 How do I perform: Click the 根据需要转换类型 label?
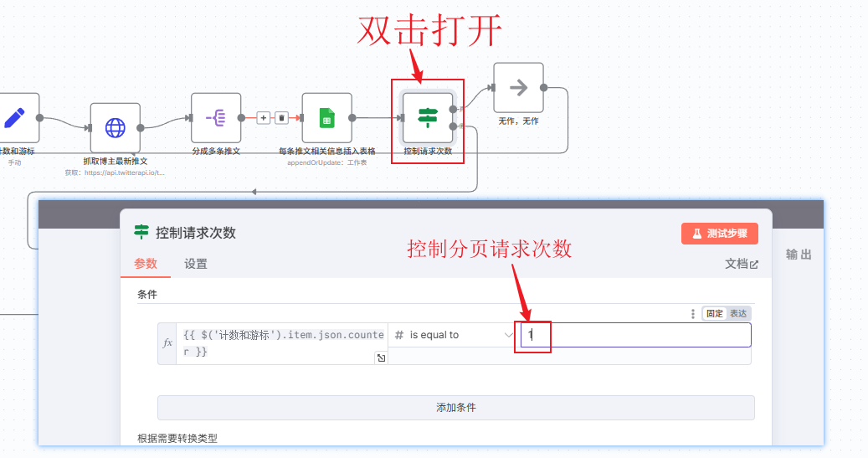point(177,439)
